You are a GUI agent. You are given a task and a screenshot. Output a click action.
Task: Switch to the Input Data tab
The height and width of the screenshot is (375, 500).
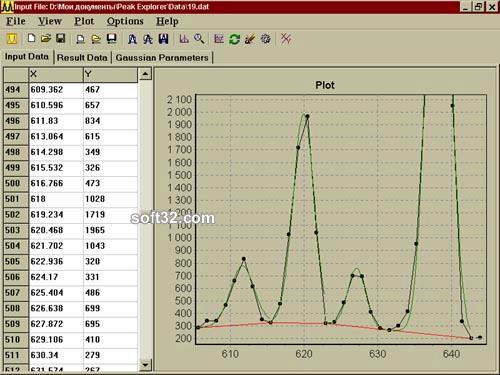(x=27, y=57)
